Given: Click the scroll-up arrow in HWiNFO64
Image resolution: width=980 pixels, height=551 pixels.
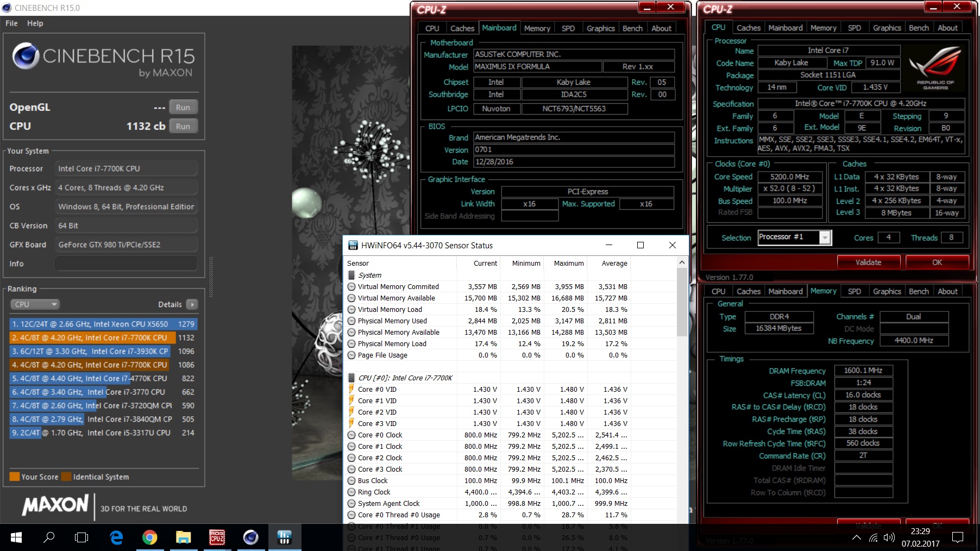Looking at the screenshot, I should [x=682, y=262].
